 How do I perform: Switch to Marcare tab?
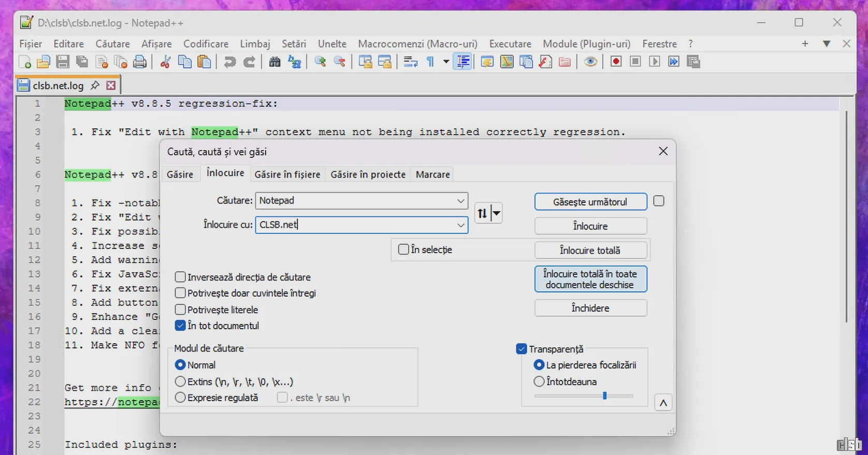(432, 174)
